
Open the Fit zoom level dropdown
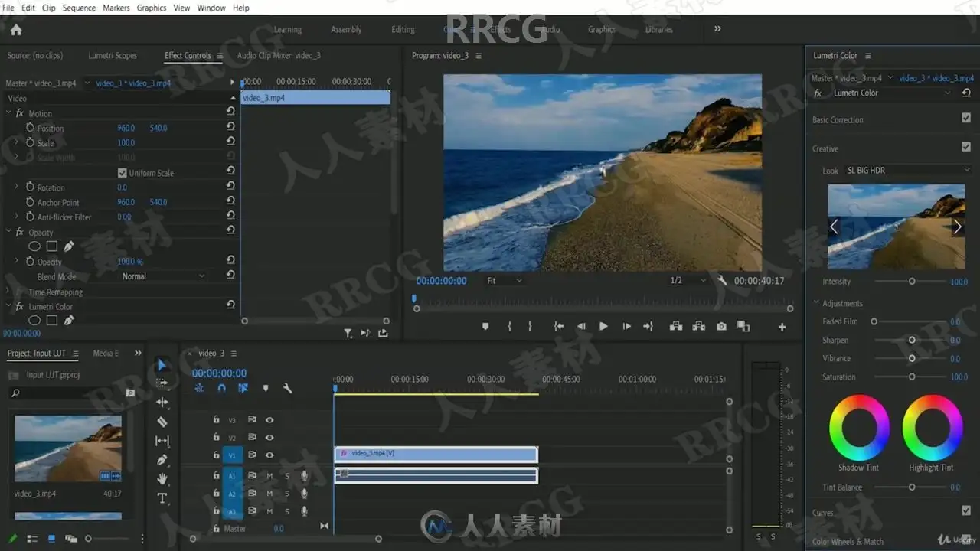tap(505, 281)
